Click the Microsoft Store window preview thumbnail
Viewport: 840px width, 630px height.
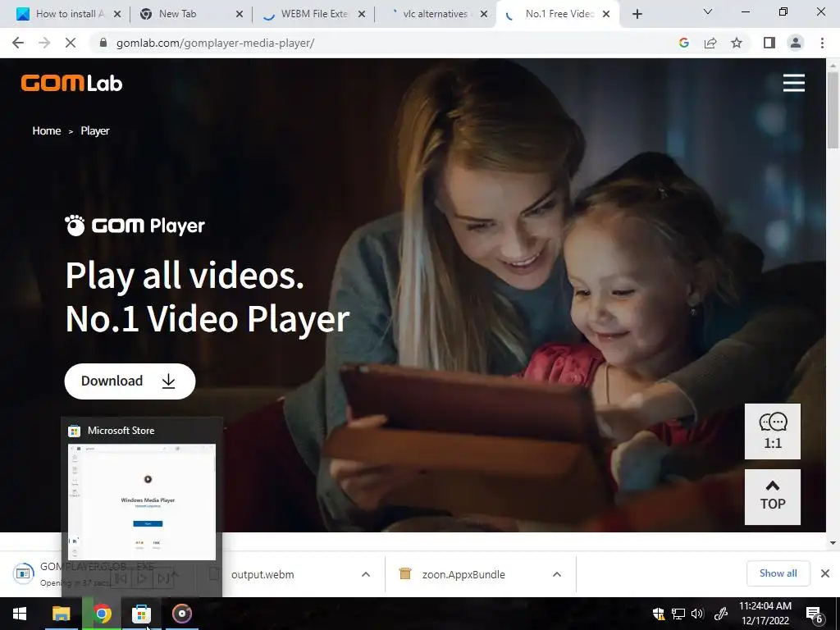(141, 501)
